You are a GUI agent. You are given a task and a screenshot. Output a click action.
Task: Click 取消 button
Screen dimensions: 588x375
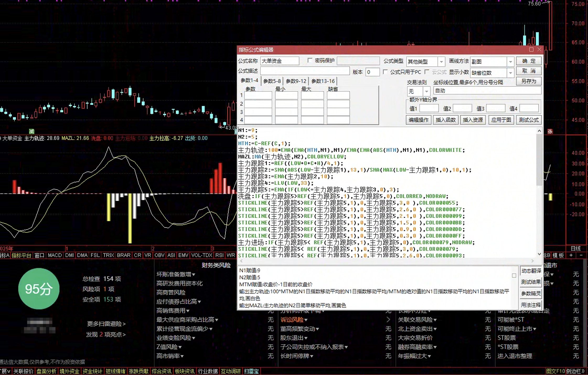[x=529, y=71]
